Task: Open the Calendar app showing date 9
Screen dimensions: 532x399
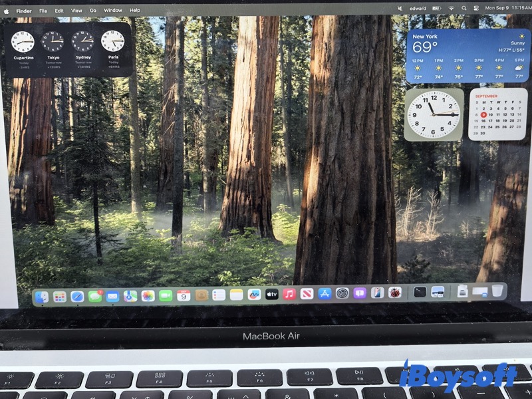Action: click(x=184, y=295)
